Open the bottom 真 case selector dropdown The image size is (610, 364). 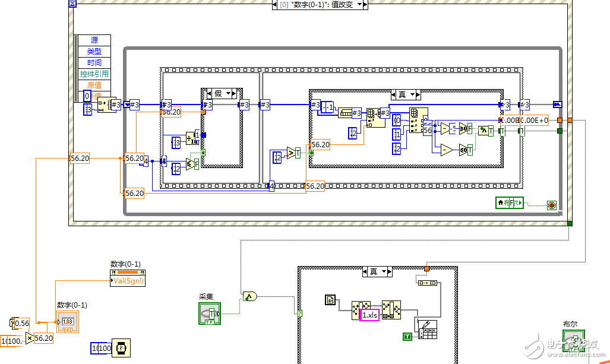[384, 271]
